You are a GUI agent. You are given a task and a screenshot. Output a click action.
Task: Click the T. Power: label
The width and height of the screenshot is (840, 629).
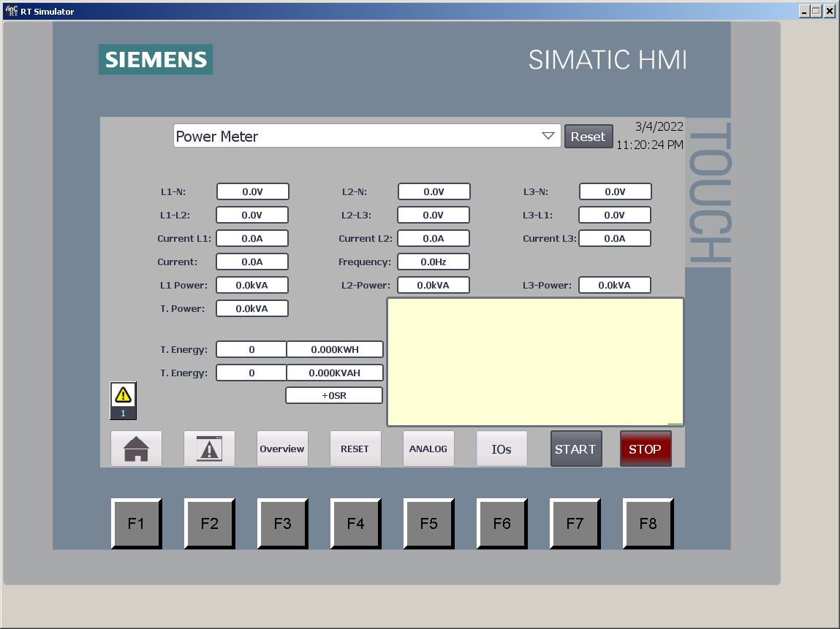coord(183,308)
